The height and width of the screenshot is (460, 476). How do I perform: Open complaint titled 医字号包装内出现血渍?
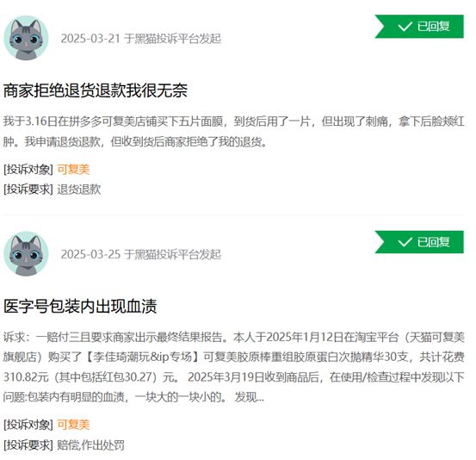coord(80,306)
